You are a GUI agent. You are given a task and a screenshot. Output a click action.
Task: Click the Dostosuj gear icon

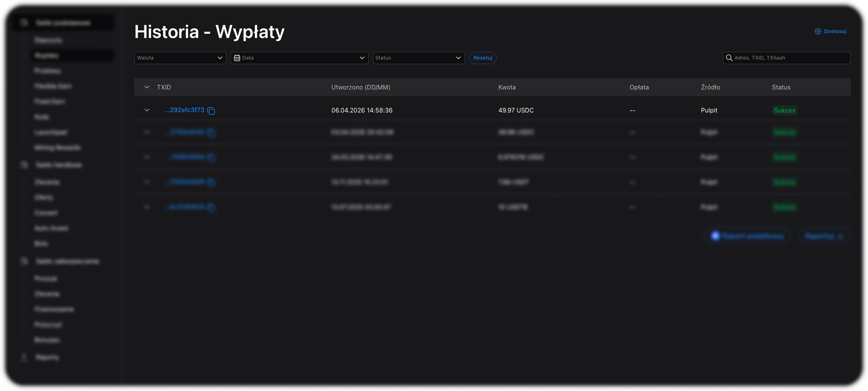point(818,31)
